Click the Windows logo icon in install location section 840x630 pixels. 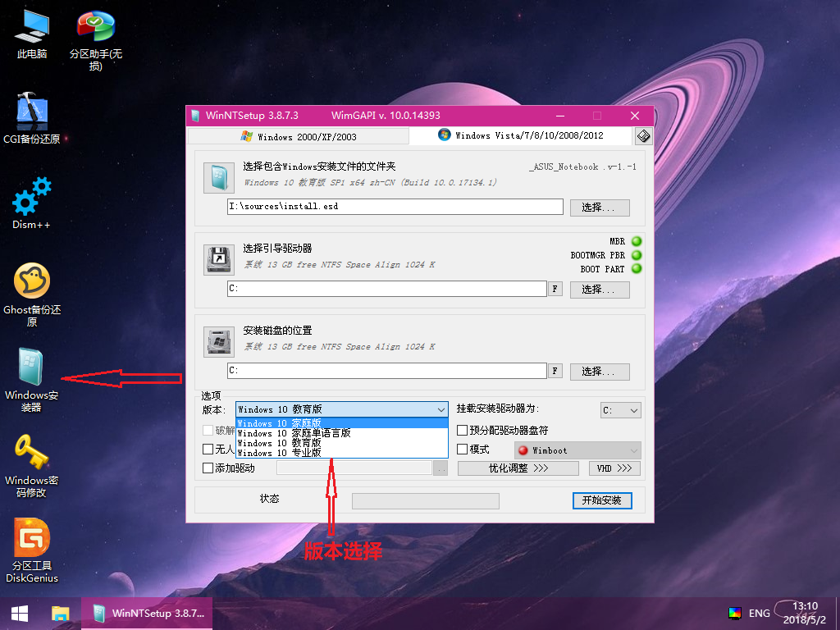pos(218,341)
